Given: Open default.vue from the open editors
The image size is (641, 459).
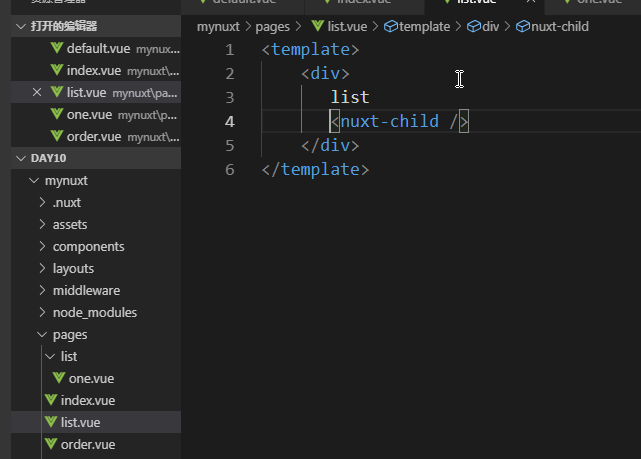Looking at the screenshot, I should tap(98, 49).
